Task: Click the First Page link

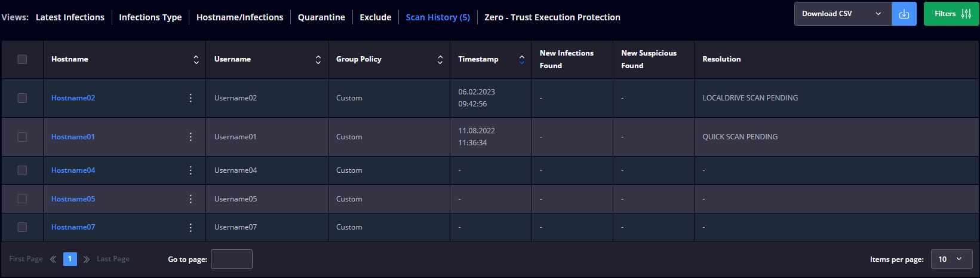Action: pos(26,259)
